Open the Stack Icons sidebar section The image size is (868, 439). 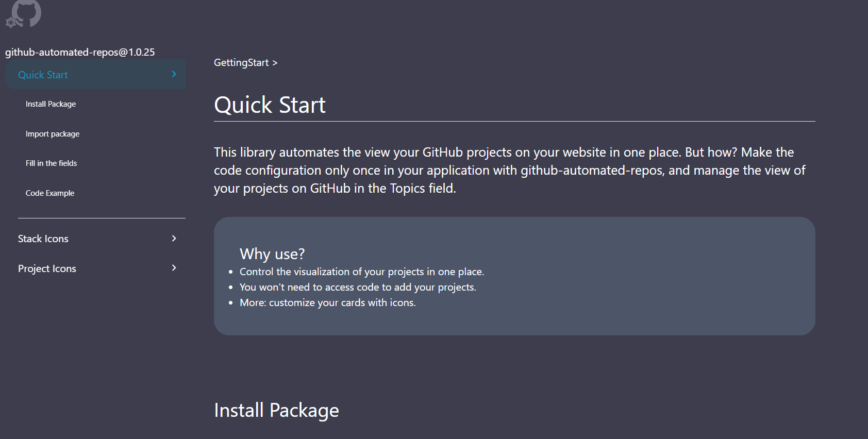43,239
